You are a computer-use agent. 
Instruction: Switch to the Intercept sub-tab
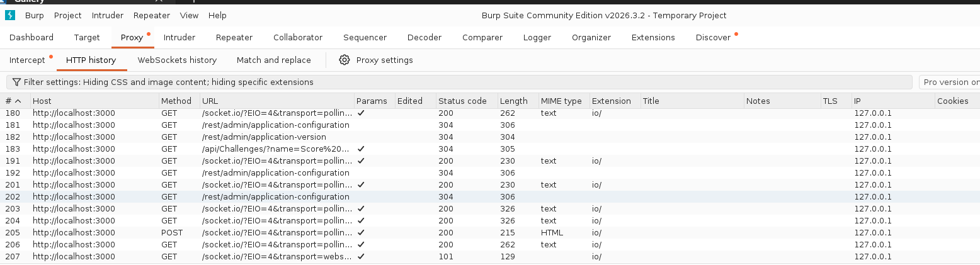click(27, 60)
